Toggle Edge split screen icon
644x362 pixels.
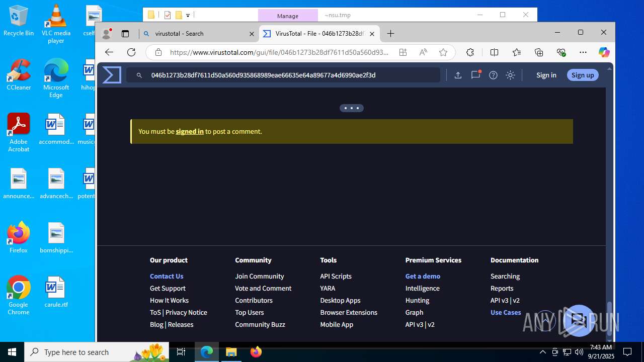click(x=494, y=52)
